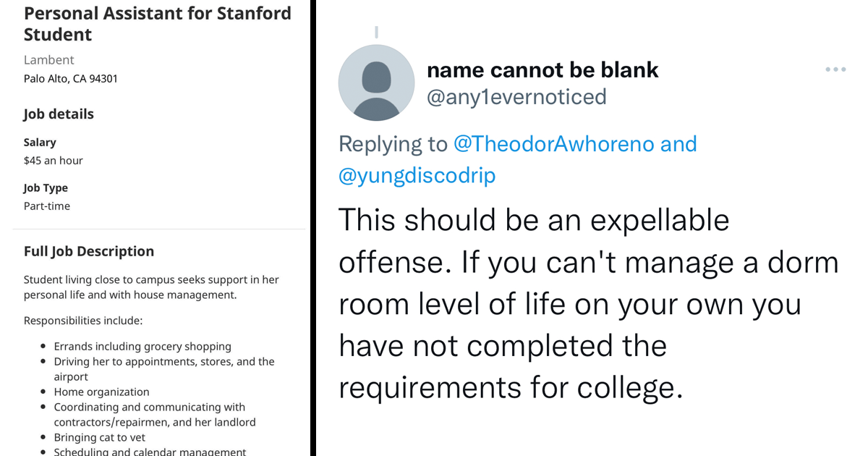The width and height of the screenshot is (868, 456).
Task: Click the "Part-time" job type value
Action: point(47,206)
